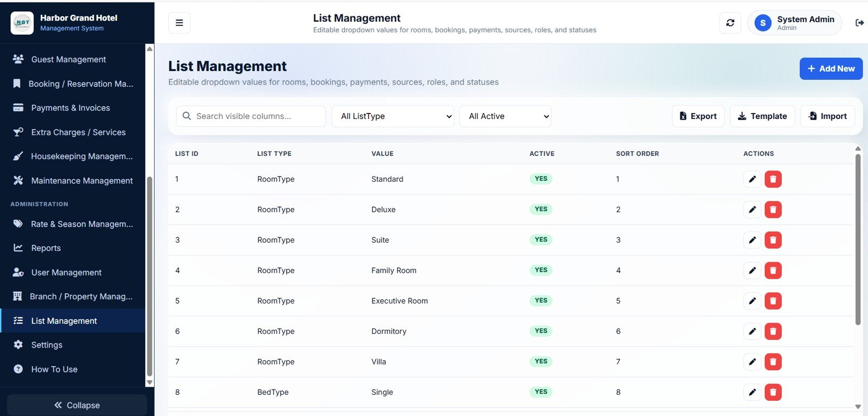Edit the Villa row
868x416 pixels.
[752, 362]
